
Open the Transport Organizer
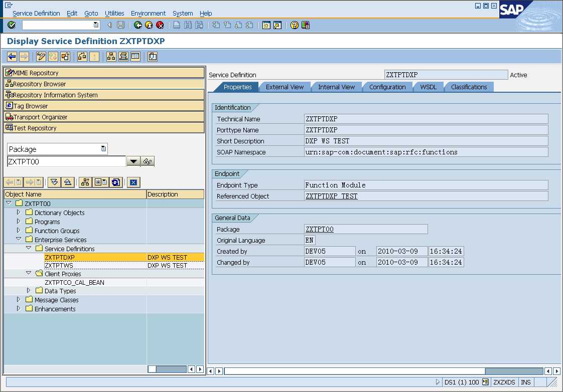(x=104, y=117)
